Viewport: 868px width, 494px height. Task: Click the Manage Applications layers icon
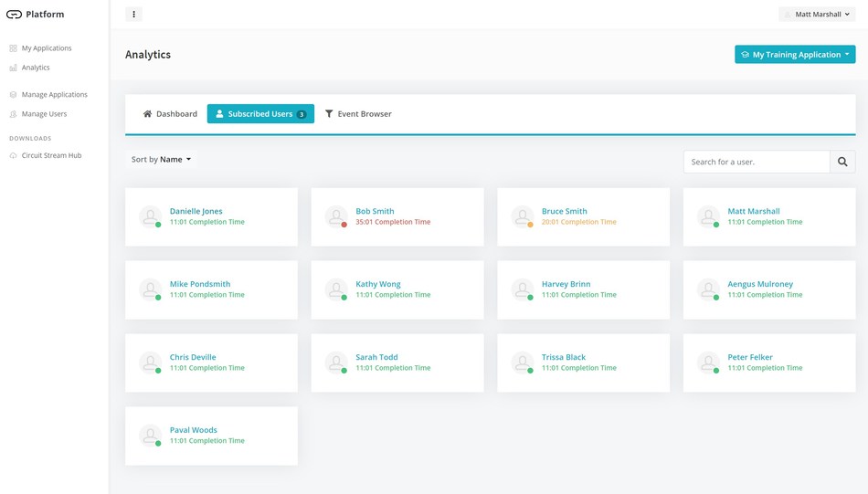pyautogui.click(x=13, y=95)
